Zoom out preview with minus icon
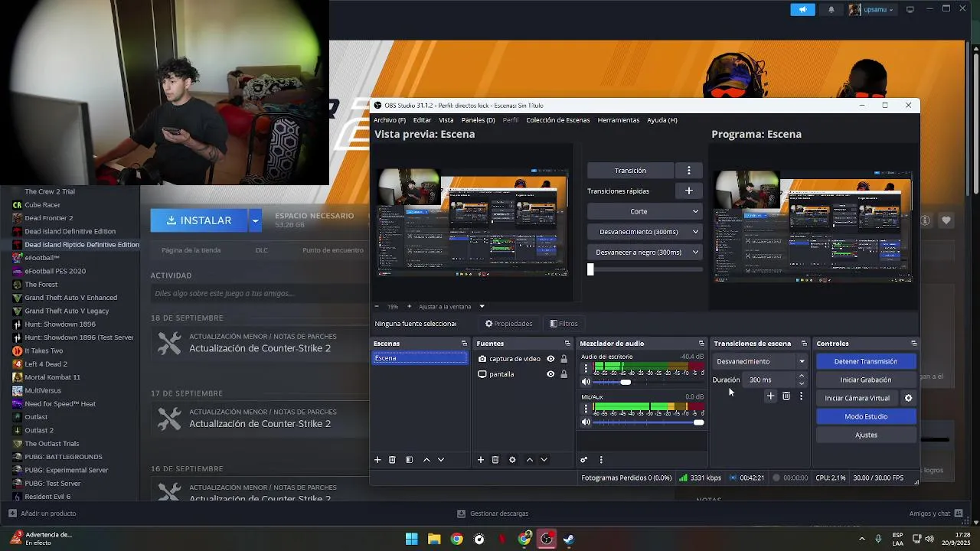The image size is (980, 551). (x=377, y=306)
